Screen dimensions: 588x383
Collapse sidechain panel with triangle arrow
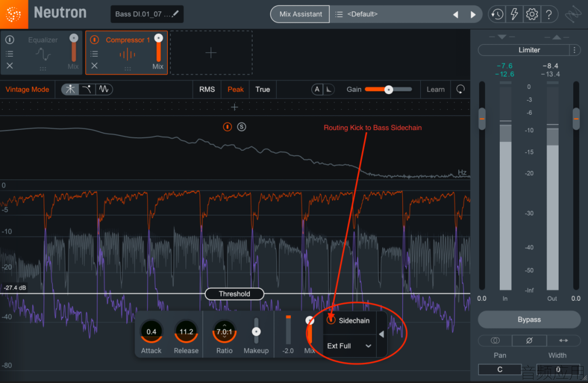(381, 334)
